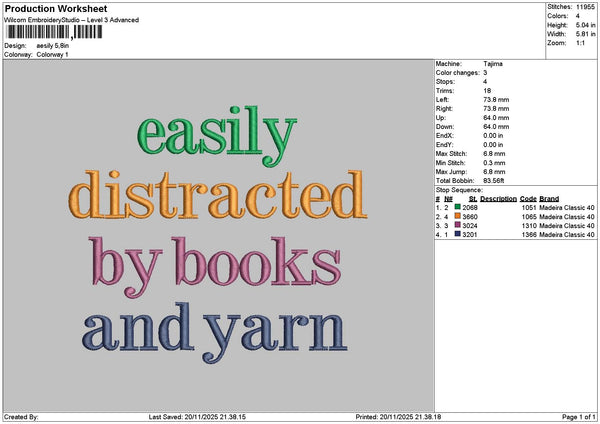This screenshot has height=424, width=600.
Task: Click the Total Bobbin value "83.56ft"
Action: click(494, 181)
